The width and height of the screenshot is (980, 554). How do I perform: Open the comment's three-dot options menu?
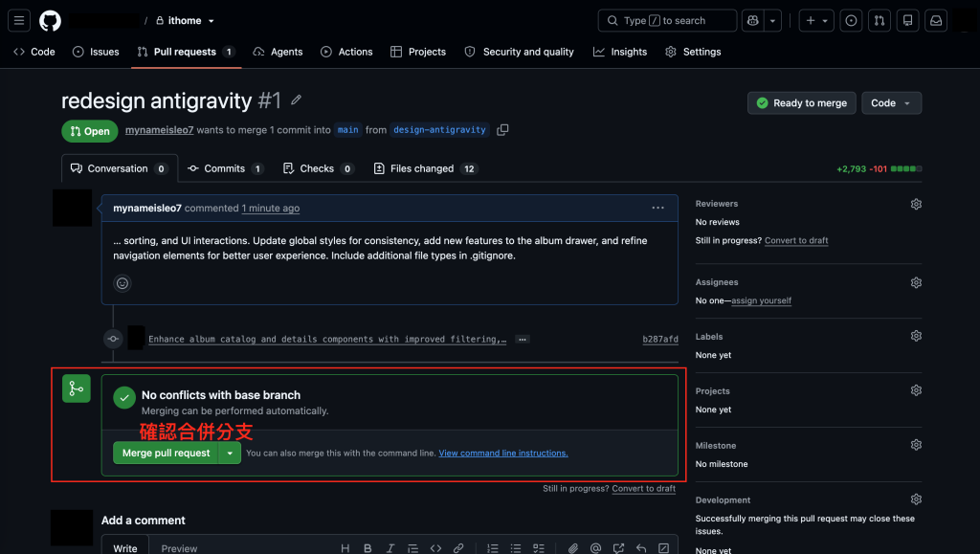coord(658,208)
